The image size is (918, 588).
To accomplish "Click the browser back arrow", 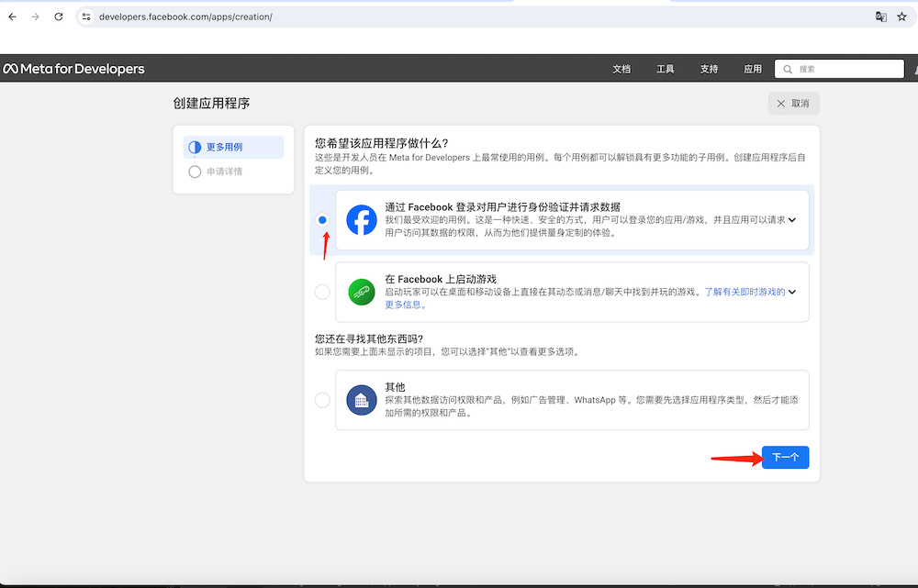I will tap(12, 17).
